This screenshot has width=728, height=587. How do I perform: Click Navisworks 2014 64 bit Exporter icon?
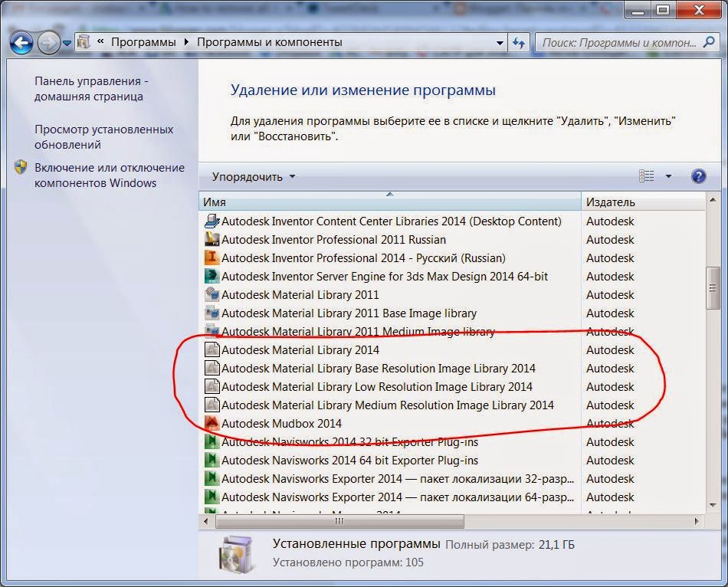pos(212,460)
